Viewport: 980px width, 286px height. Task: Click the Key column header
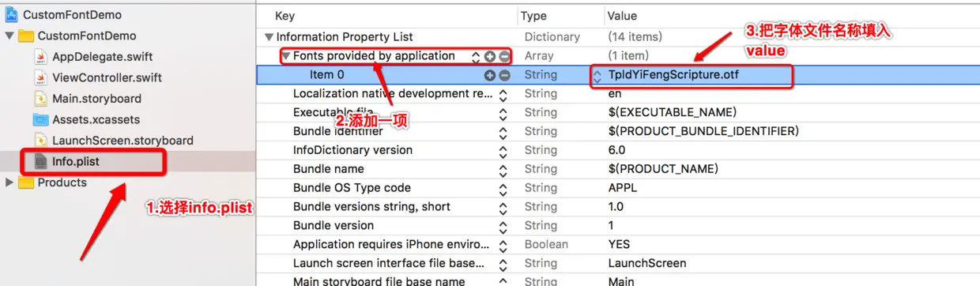coord(285,16)
